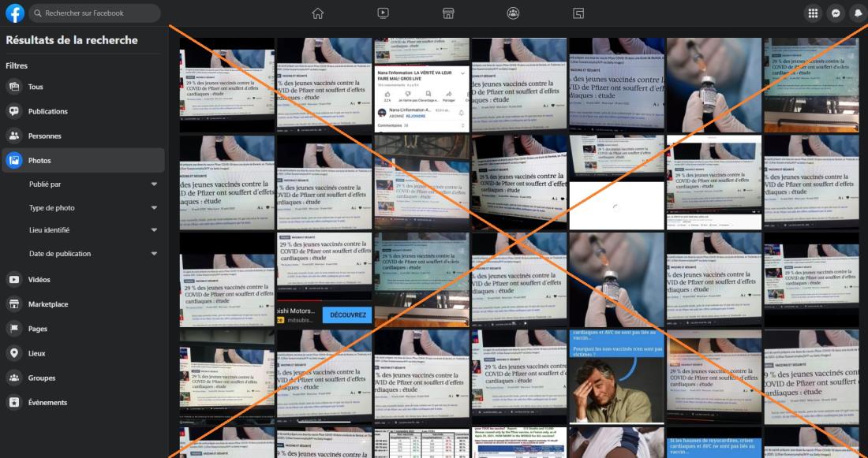Open the Gaming icon in top navigation
This screenshot has height=458, width=868.
click(578, 13)
